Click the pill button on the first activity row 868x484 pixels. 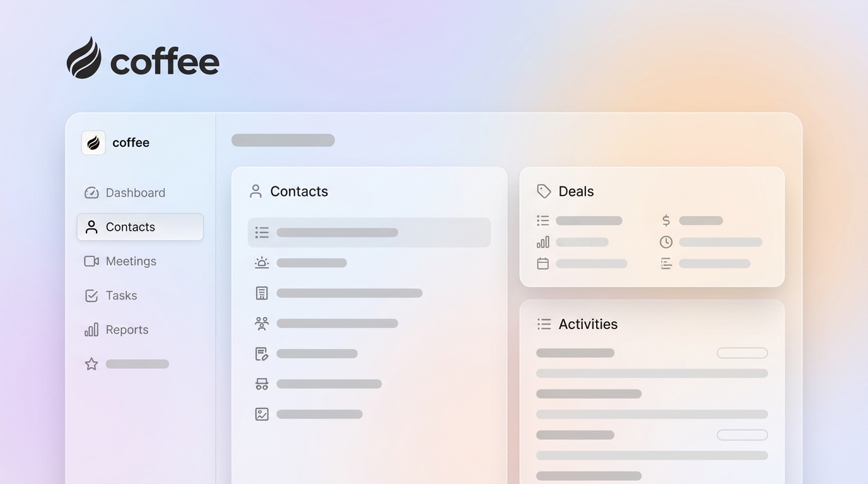[x=742, y=353]
